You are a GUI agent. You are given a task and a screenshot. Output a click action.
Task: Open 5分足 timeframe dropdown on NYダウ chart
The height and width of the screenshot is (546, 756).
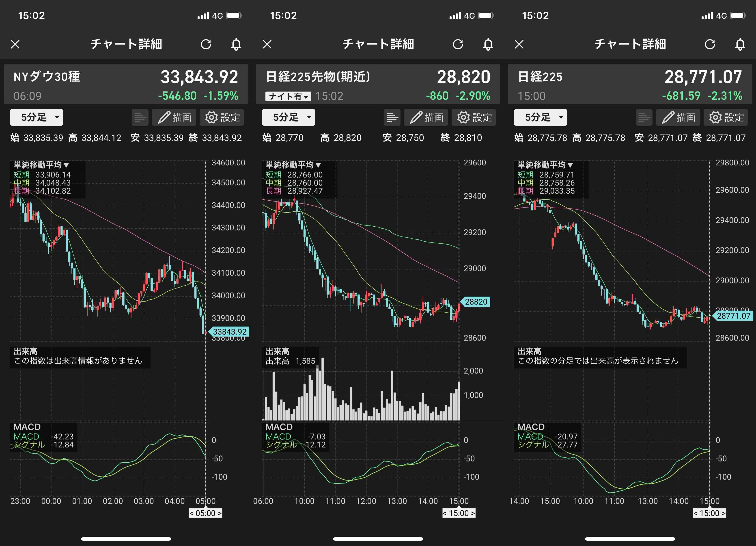(36, 117)
